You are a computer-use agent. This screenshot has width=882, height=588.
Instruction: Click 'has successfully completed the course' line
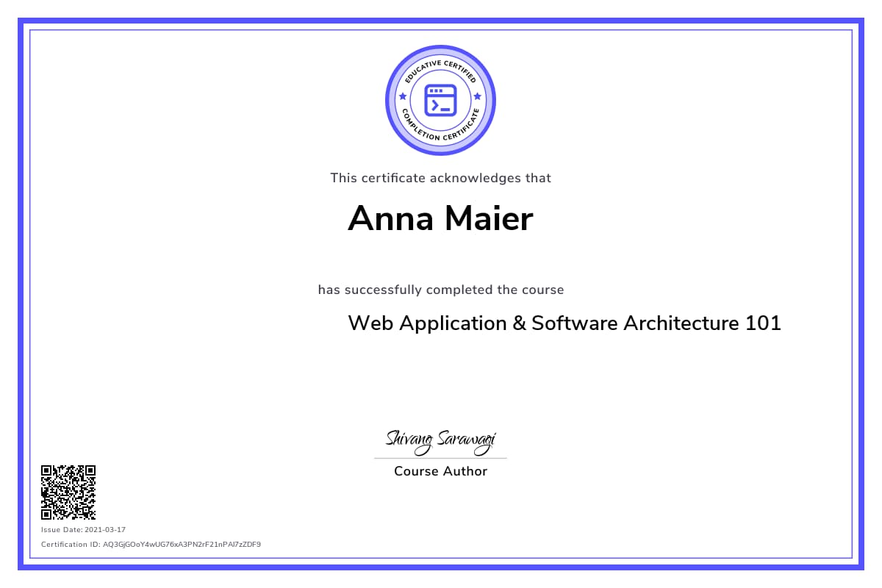click(441, 290)
